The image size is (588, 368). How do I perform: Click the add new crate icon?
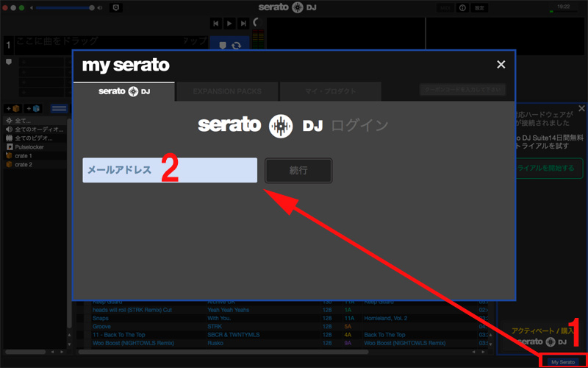[x=14, y=109]
